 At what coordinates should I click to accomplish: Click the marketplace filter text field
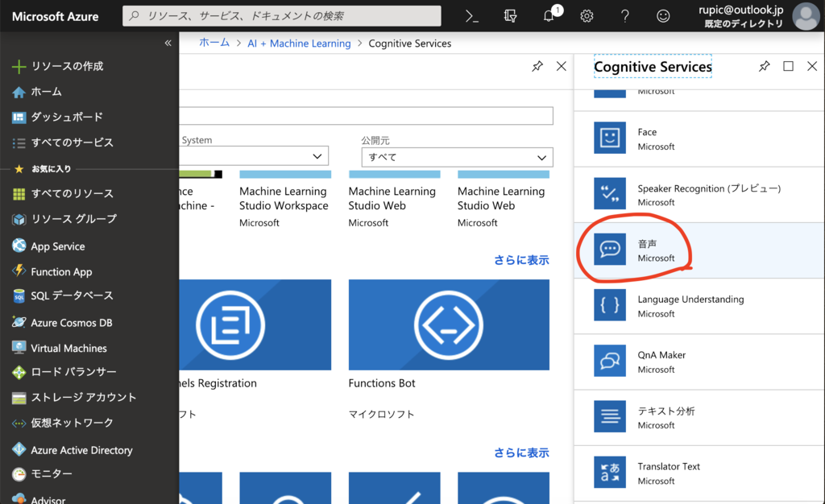tap(367, 116)
